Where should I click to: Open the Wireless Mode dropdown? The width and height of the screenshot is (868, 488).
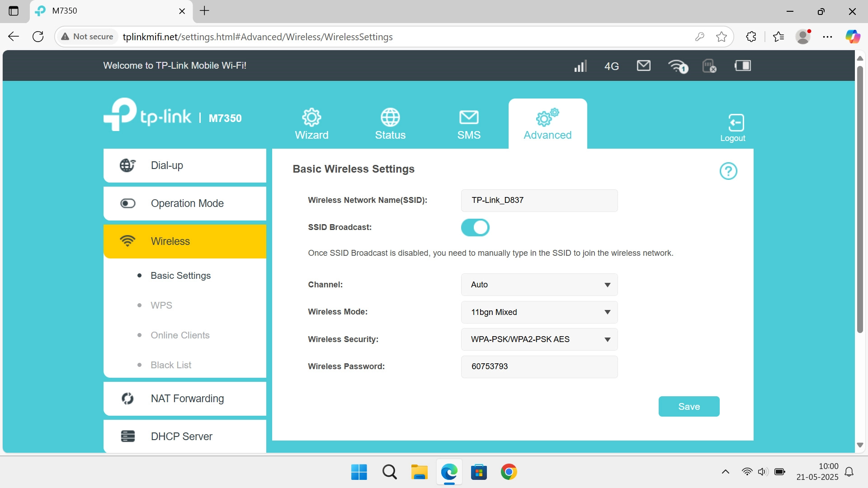click(539, 312)
